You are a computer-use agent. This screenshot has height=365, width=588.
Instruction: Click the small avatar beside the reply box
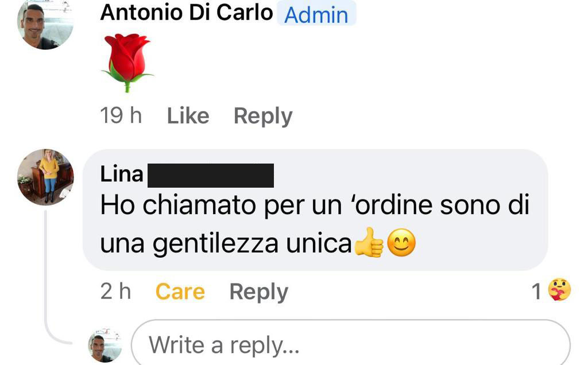pyautogui.click(x=105, y=345)
